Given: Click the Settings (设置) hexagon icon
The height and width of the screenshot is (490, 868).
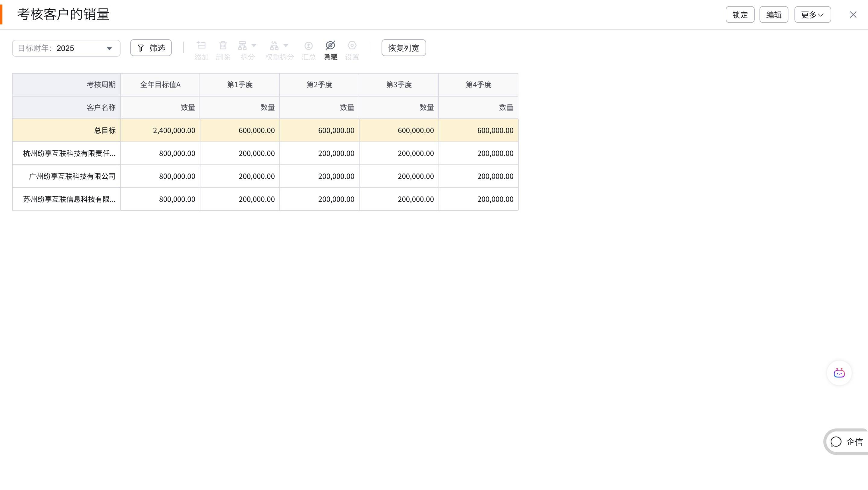Looking at the screenshot, I should click(x=352, y=45).
